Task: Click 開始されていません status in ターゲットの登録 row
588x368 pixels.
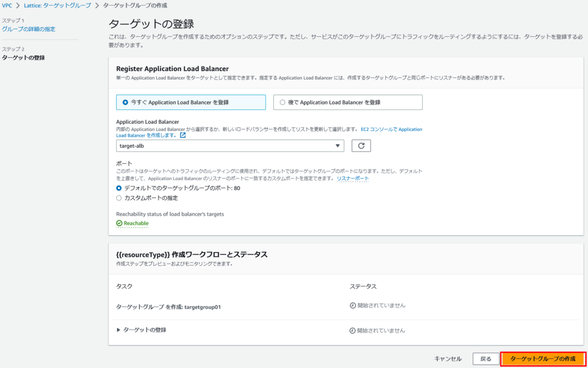Action: pos(381,330)
